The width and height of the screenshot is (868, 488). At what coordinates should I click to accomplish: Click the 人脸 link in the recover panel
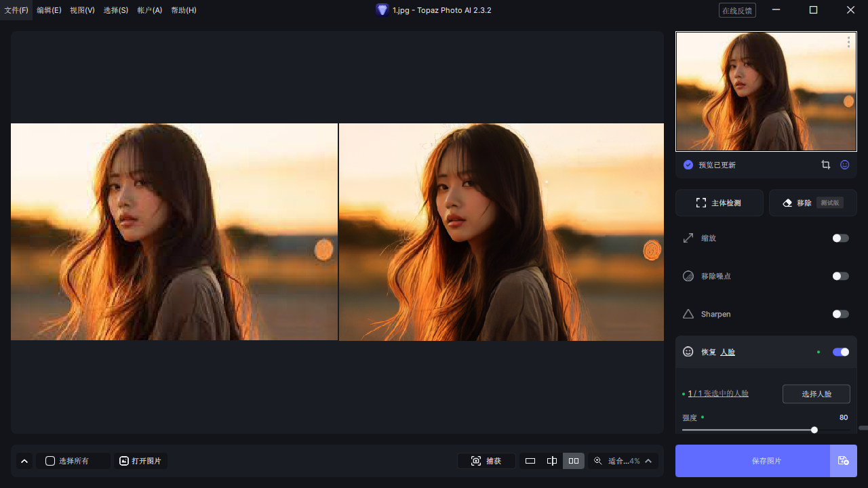tap(728, 352)
